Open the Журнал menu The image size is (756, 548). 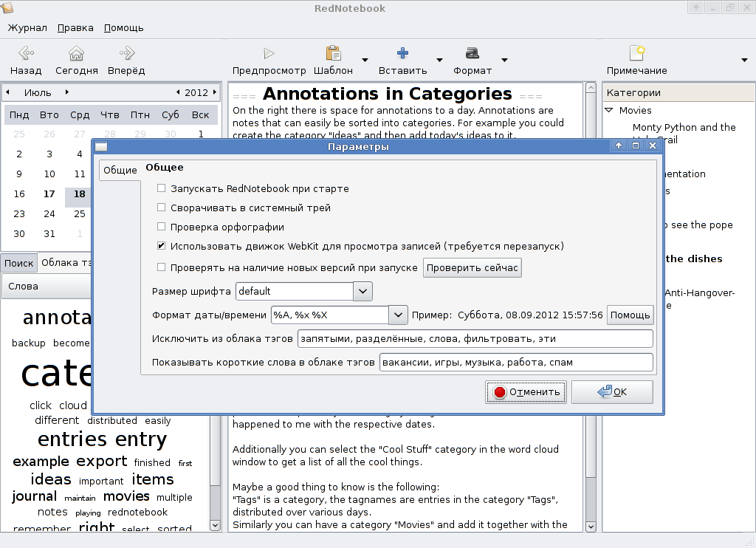pyautogui.click(x=27, y=28)
